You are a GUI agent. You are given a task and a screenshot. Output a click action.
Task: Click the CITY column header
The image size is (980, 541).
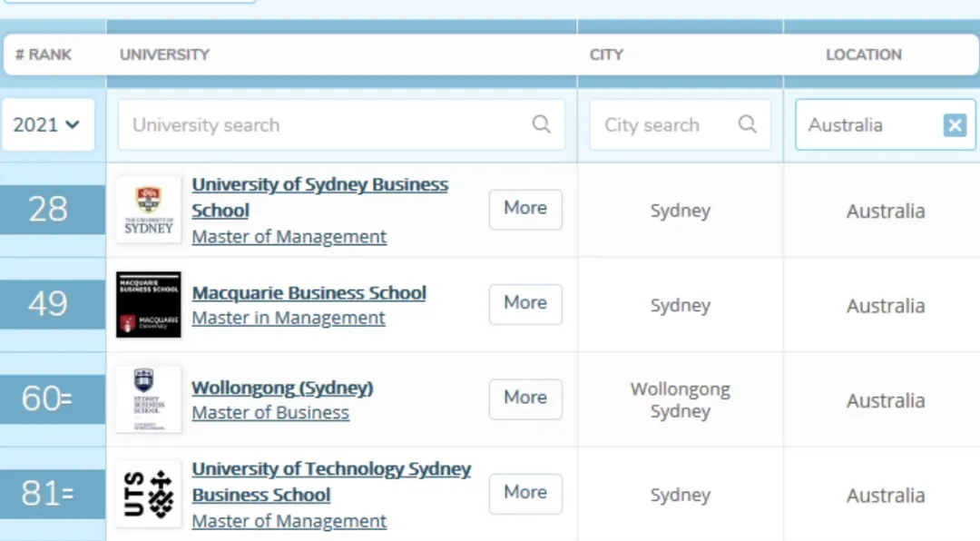(x=606, y=55)
